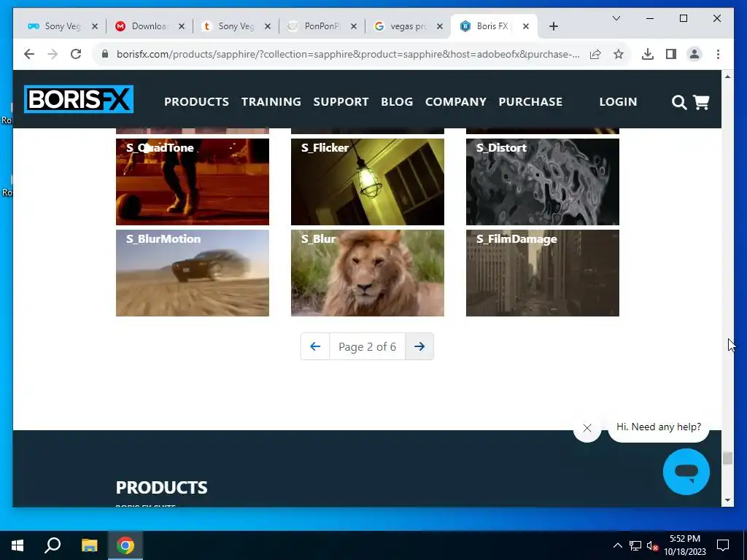Open the S_Flicker effect thumbnail

tap(368, 182)
